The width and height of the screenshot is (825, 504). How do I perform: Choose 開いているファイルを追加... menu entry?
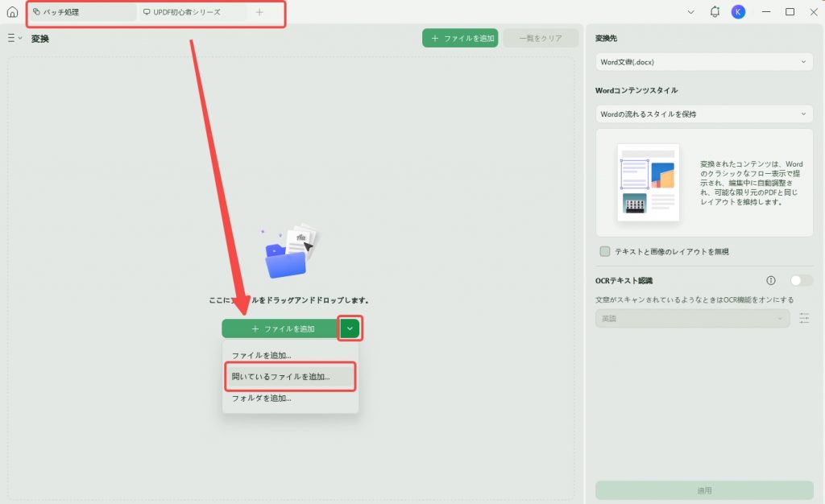pos(290,376)
